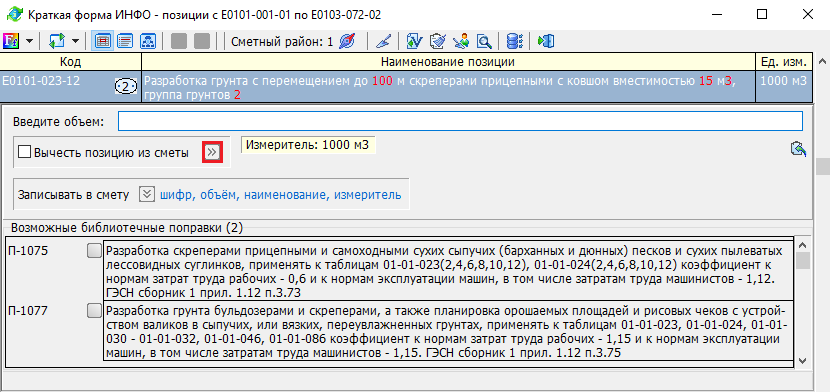Click the Возможные библиотечные поправки (2) heading

coord(127,228)
